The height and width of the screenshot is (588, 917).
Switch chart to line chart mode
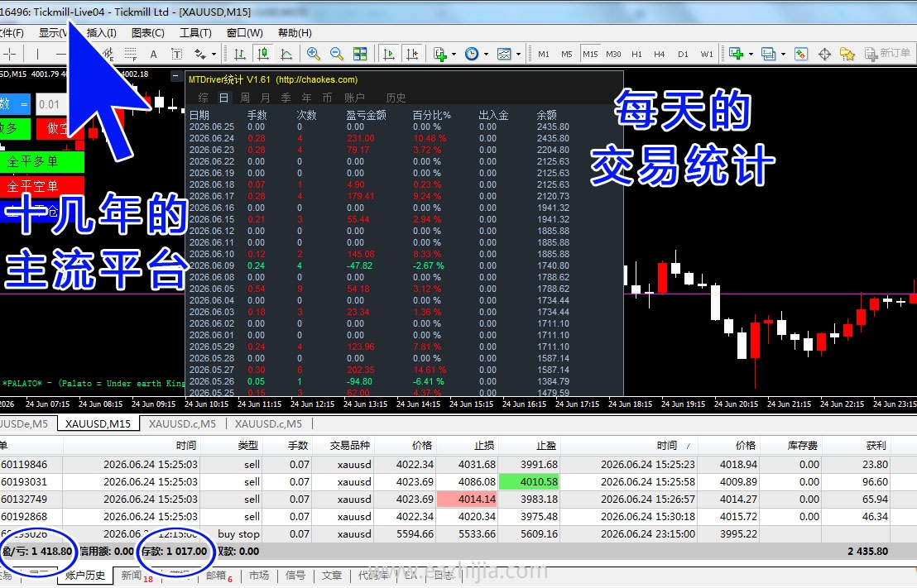coord(286,55)
